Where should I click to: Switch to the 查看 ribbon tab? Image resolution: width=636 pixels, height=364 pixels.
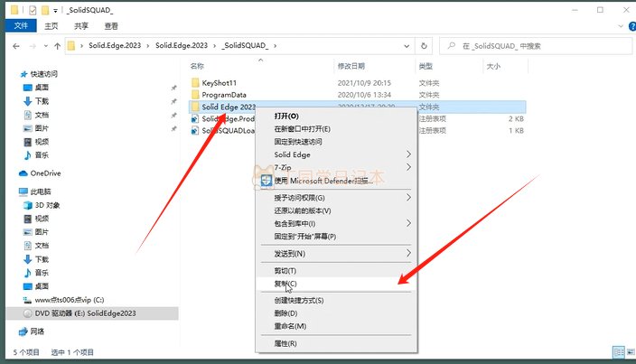click(111, 26)
